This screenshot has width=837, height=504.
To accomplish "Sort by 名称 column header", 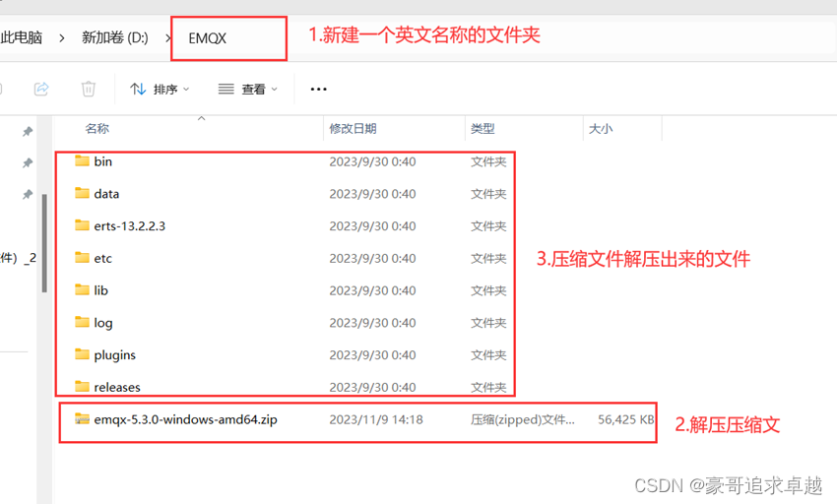I will 97,129.
